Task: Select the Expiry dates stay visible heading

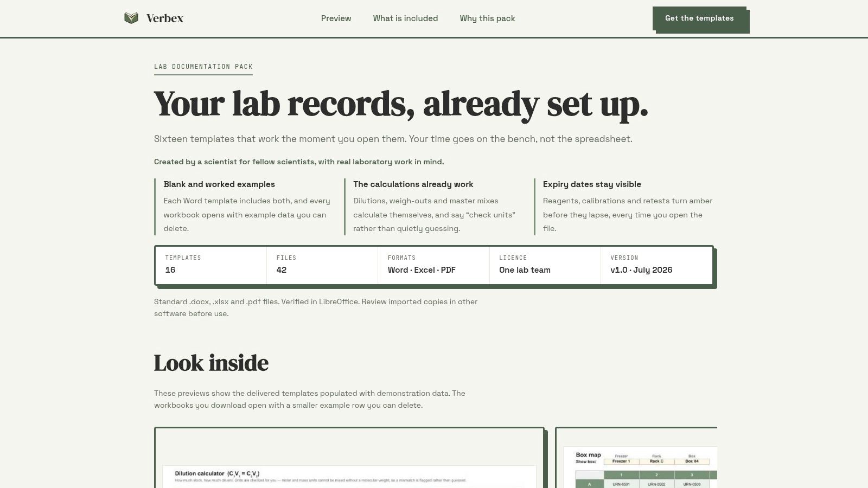Action: [592, 184]
